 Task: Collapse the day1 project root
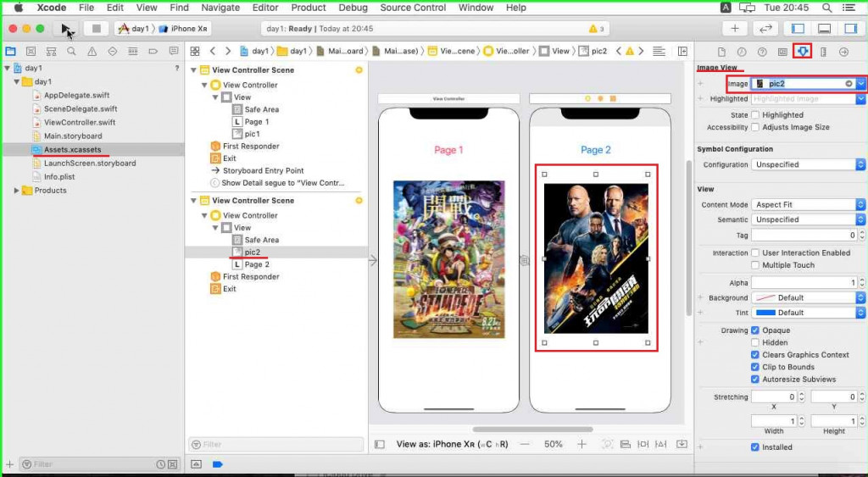point(7,68)
